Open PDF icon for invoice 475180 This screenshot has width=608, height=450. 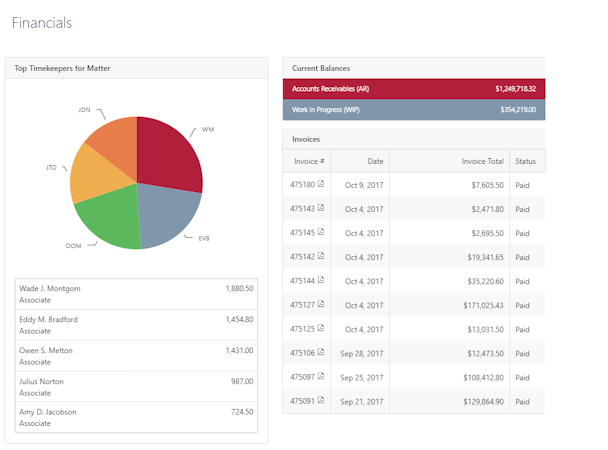click(321, 184)
